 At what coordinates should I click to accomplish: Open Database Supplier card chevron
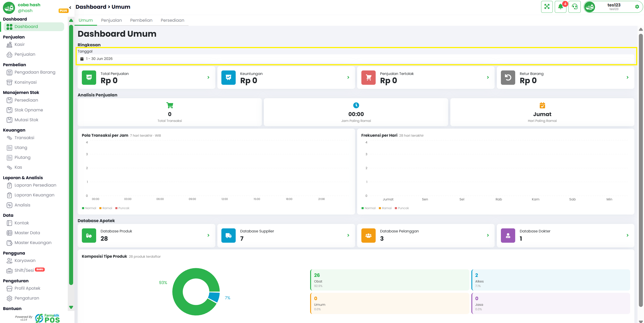(x=348, y=235)
